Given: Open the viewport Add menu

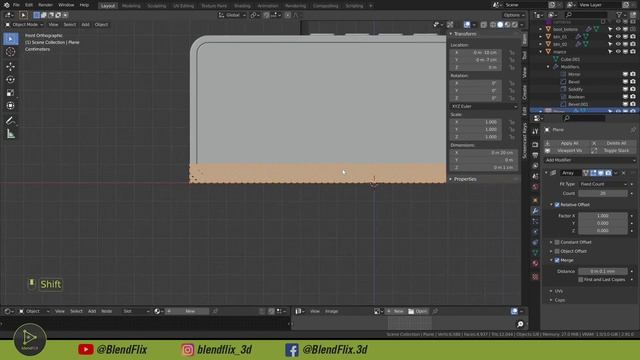Looking at the screenshot, I should pyautogui.click(x=85, y=25).
